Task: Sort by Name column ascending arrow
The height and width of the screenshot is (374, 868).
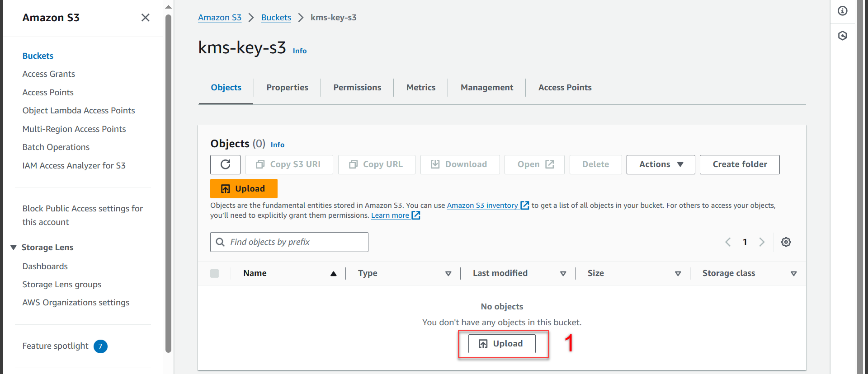Action: [334, 274]
